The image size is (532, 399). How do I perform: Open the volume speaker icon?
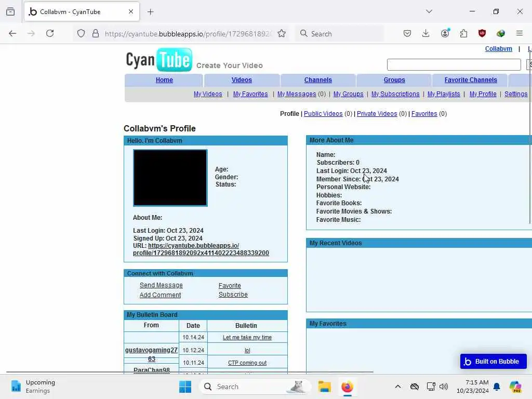444,387
